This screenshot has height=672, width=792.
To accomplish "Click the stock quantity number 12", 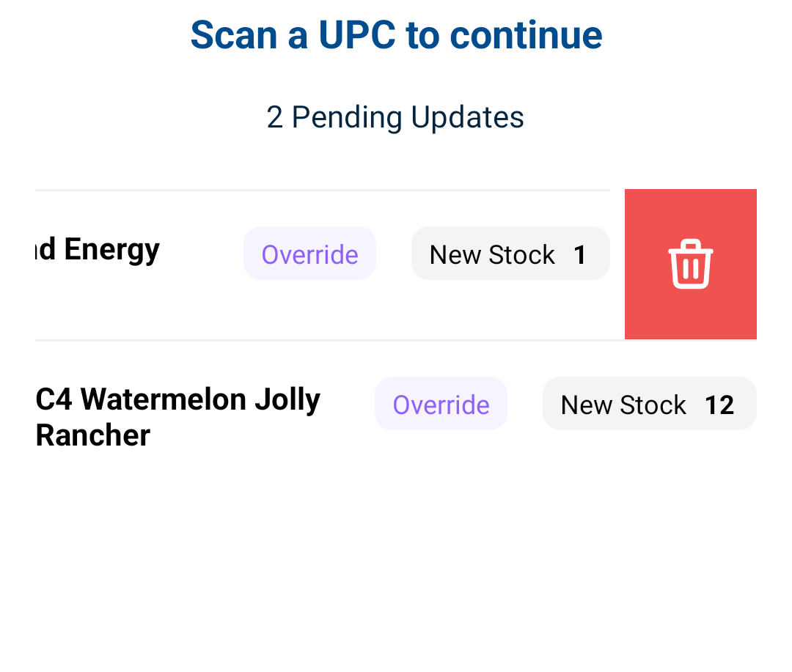I will coord(719,405).
